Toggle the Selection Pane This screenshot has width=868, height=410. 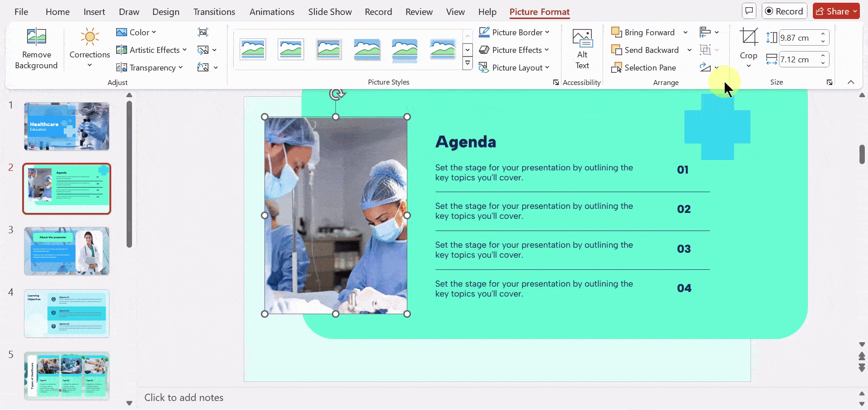tap(644, 67)
